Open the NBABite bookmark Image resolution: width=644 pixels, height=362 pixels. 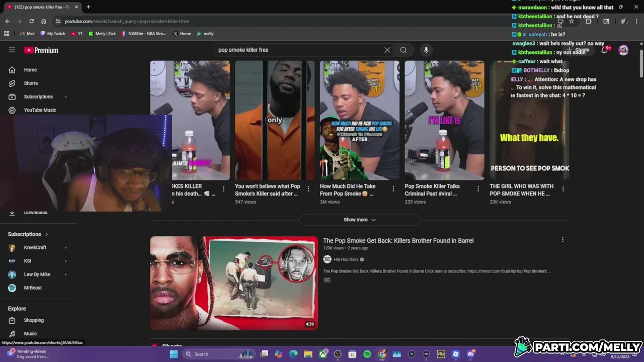(x=143, y=34)
